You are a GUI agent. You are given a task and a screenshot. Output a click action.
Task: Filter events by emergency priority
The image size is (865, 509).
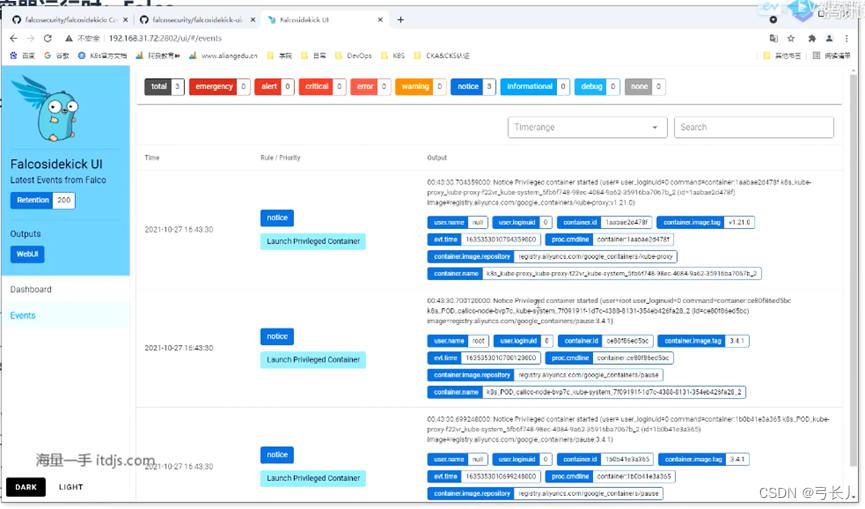click(219, 87)
